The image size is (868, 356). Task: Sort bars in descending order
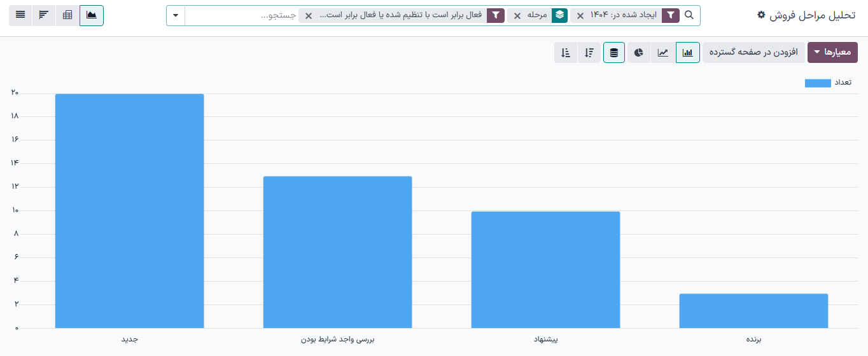click(x=589, y=53)
